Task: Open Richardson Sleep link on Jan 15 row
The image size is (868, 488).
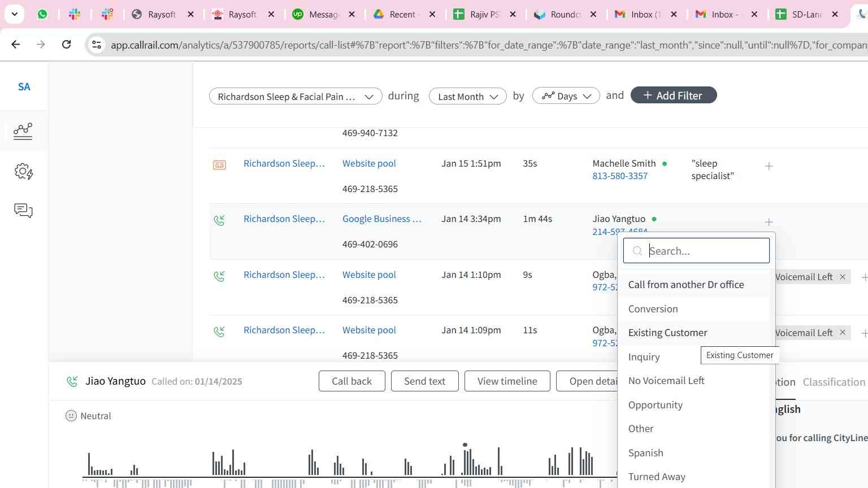Action: (x=284, y=164)
